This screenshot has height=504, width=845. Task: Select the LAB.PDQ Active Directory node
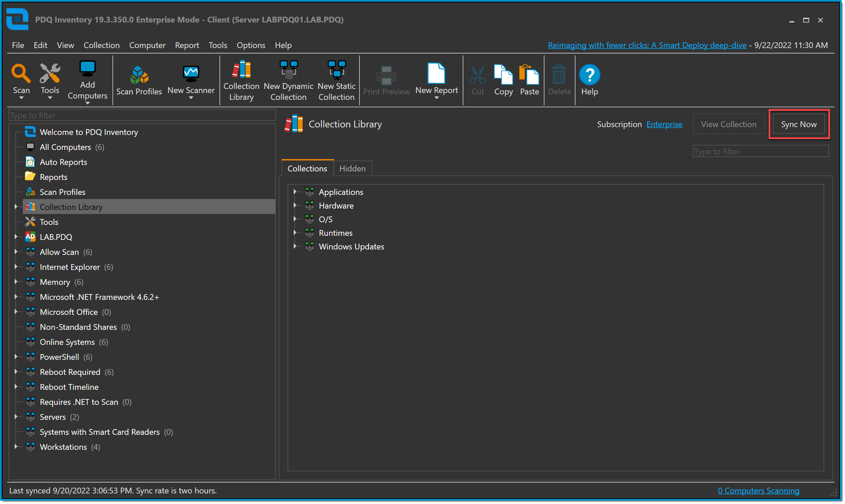56,237
